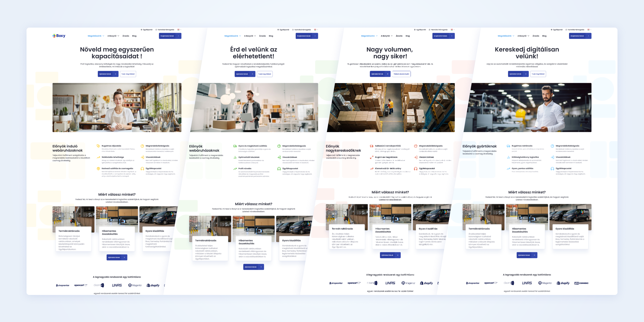Open the hero photo of woman in apron
The image size is (644, 322).
point(117,107)
